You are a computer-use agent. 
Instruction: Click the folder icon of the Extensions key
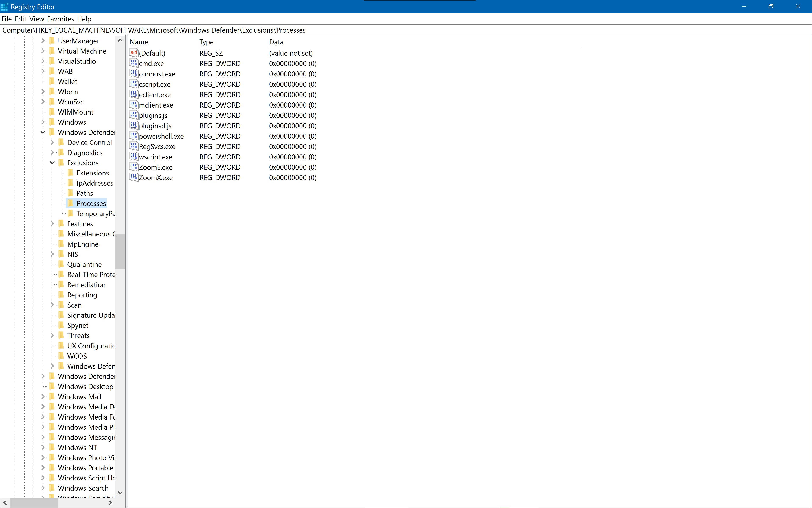coord(70,173)
